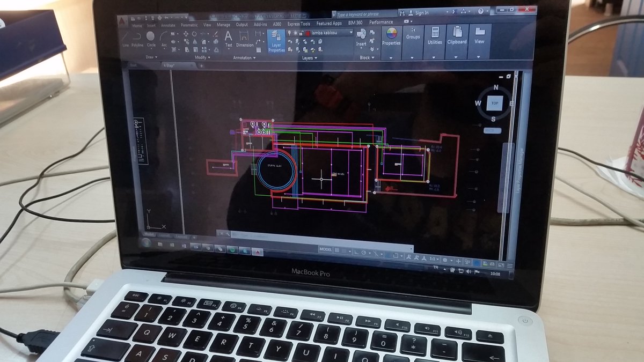Open the Clipboard panel
This screenshot has height=362, width=644.
(x=457, y=35)
